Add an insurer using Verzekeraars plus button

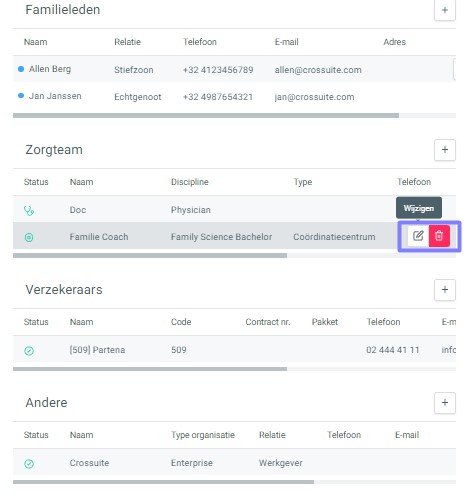(x=445, y=290)
